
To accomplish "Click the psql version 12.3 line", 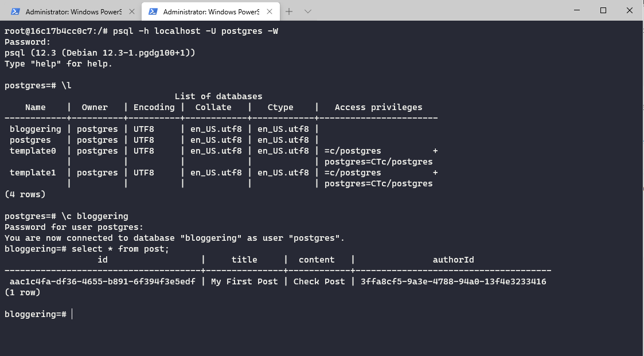I will pyautogui.click(x=100, y=53).
